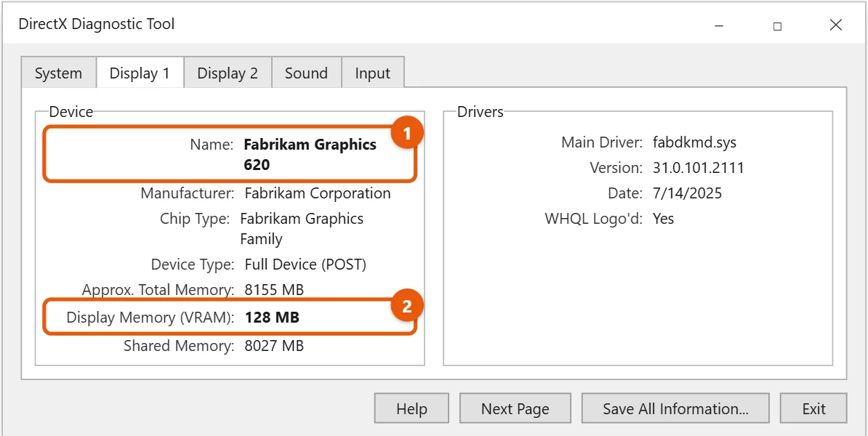Click the Help button
Viewport: 868px width, 436px height.
coord(412,409)
